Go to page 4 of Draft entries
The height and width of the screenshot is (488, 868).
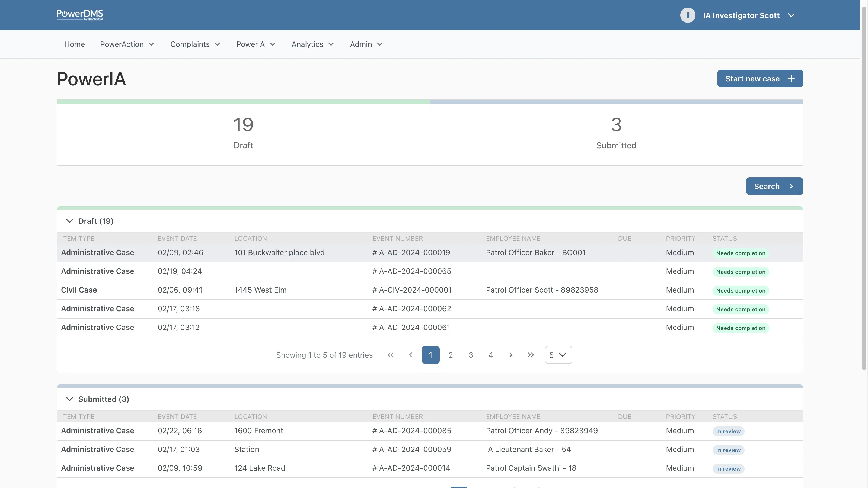491,355
